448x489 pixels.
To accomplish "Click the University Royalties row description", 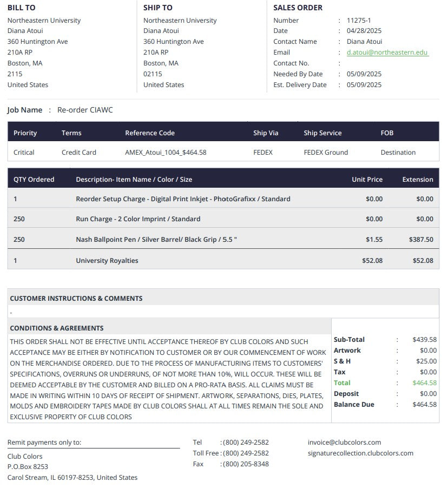I will 107,260.
